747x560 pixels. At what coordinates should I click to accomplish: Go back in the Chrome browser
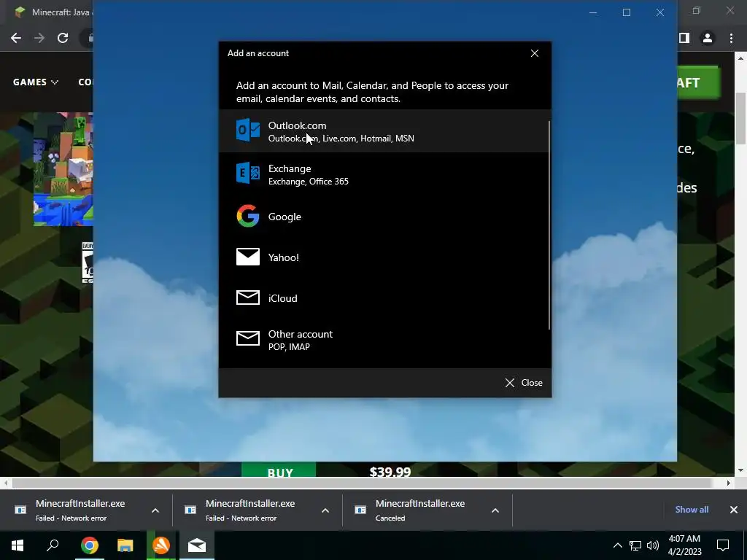tap(16, 38)
